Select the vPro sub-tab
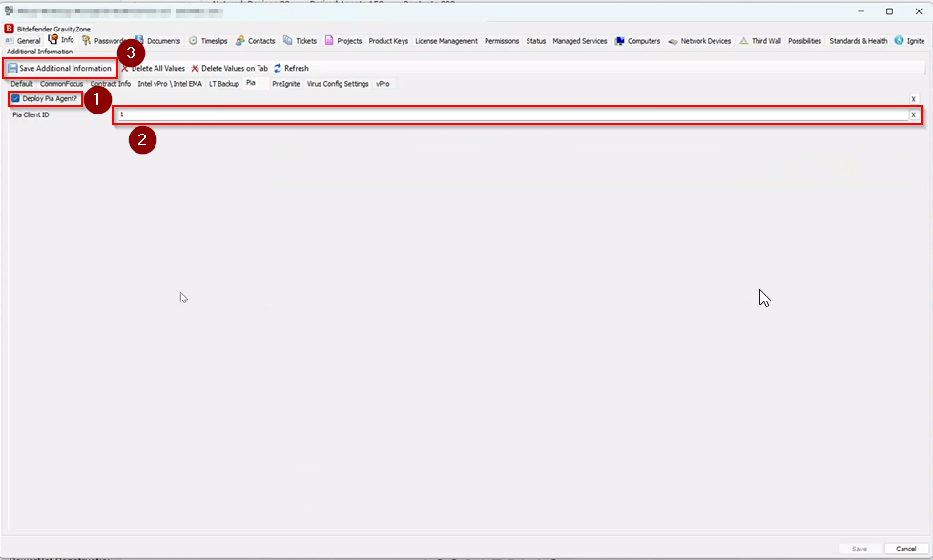Image resolution: width=933 pixels, height=560 pixels. (383, 84)
